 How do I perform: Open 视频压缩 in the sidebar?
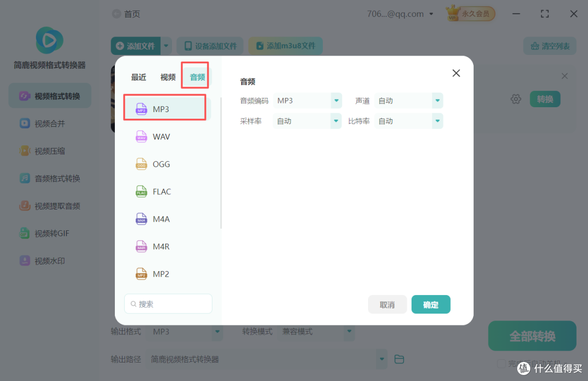coord(50,151)
